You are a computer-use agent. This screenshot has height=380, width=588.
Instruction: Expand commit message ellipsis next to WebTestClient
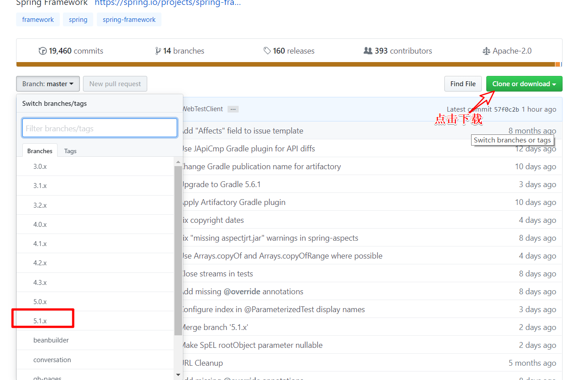click(233, 109)
